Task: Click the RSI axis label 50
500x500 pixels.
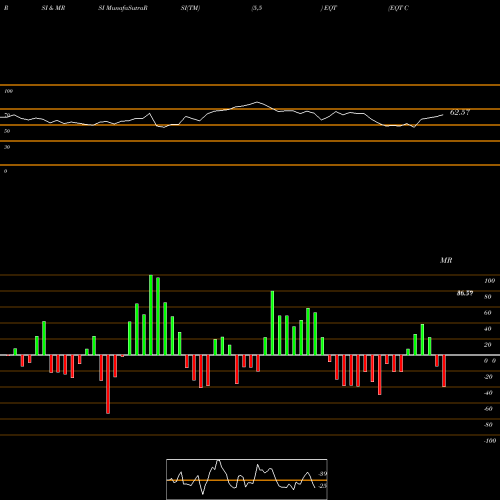Action: [7, 131]
